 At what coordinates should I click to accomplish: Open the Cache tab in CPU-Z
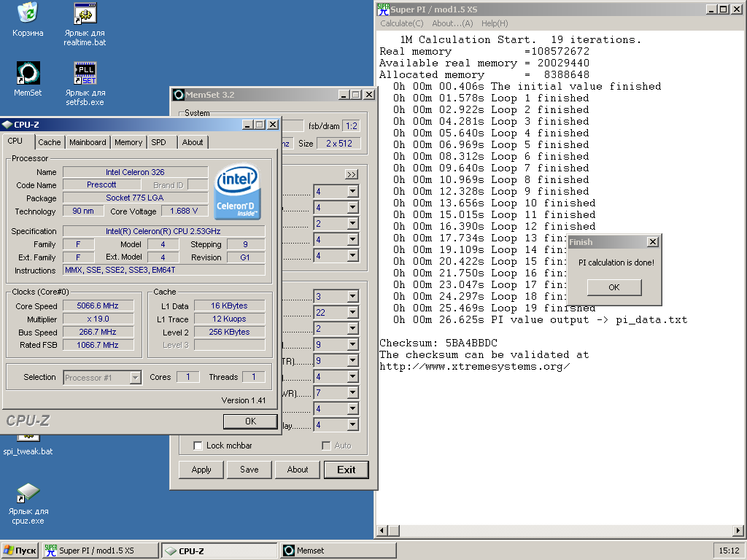tap(50, 142)
